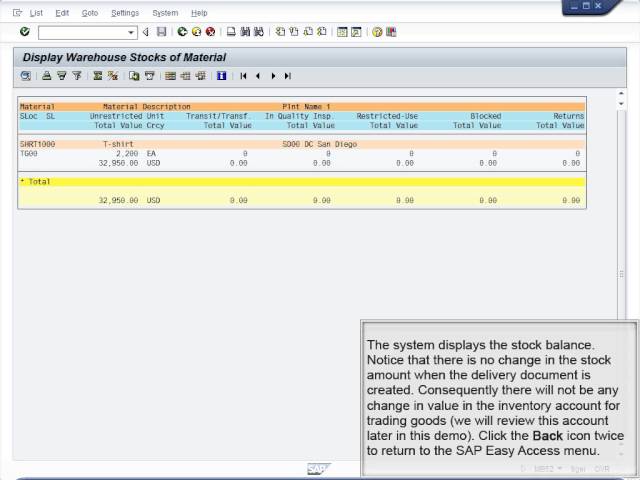Click the window control menu icon beside List
Screen dimensions: 640x480
[18, 13]
